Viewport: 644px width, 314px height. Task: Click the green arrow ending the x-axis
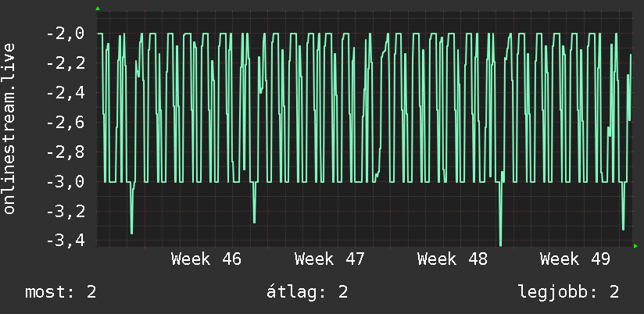tap(635, 246)
